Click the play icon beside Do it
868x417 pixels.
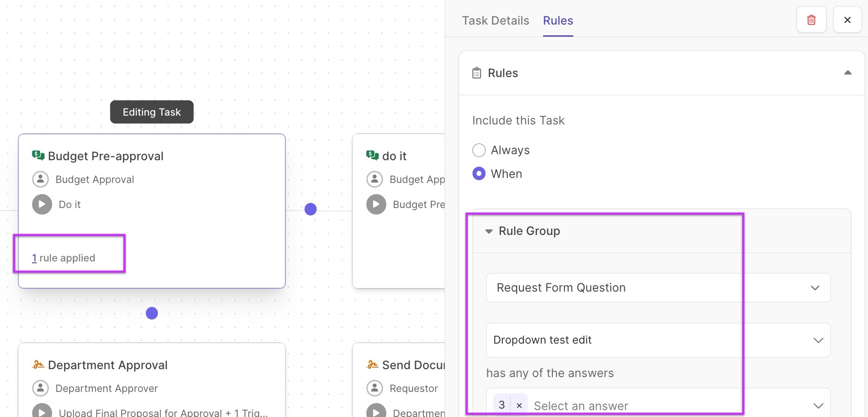tap(42, 204)
